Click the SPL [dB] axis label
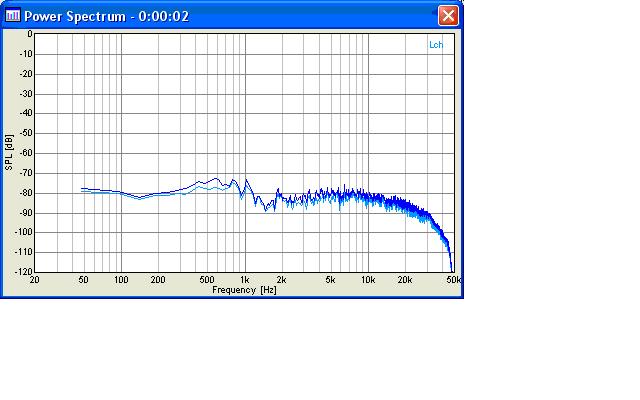 pyautogui.click(x=9, y=152)
